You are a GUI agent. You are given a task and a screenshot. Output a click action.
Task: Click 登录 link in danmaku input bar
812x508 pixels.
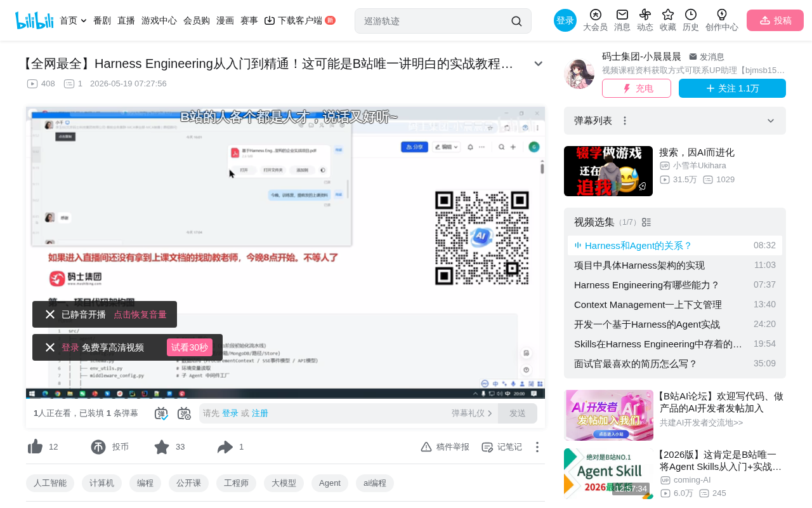pos(230,413)
